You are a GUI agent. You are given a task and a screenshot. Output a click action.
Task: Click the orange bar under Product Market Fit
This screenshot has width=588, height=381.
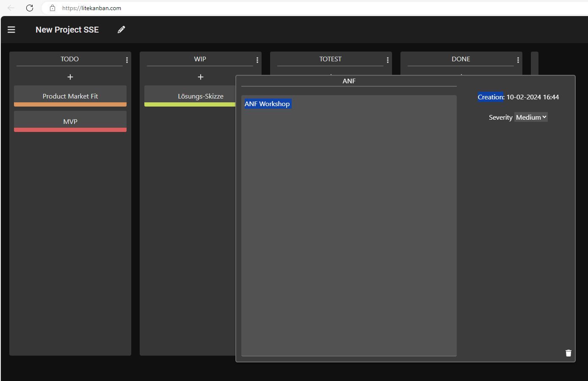click(x=70, y=104)
